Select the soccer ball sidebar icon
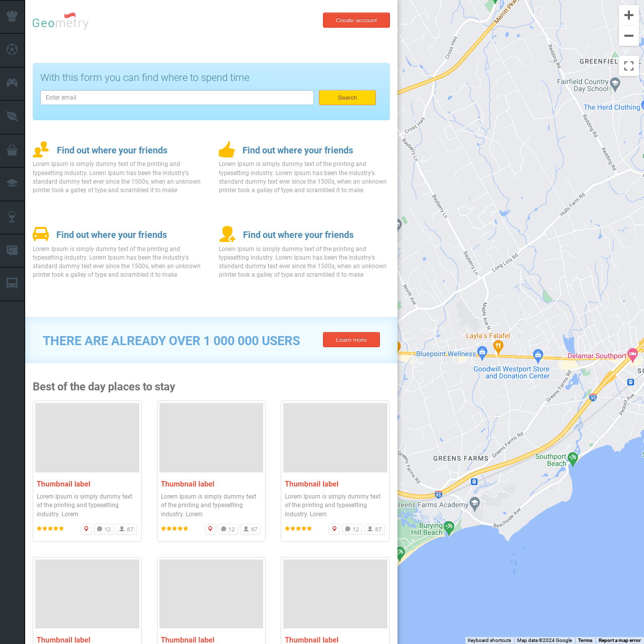This screenshot has width=644, height=644. click(x=12, y=50)
